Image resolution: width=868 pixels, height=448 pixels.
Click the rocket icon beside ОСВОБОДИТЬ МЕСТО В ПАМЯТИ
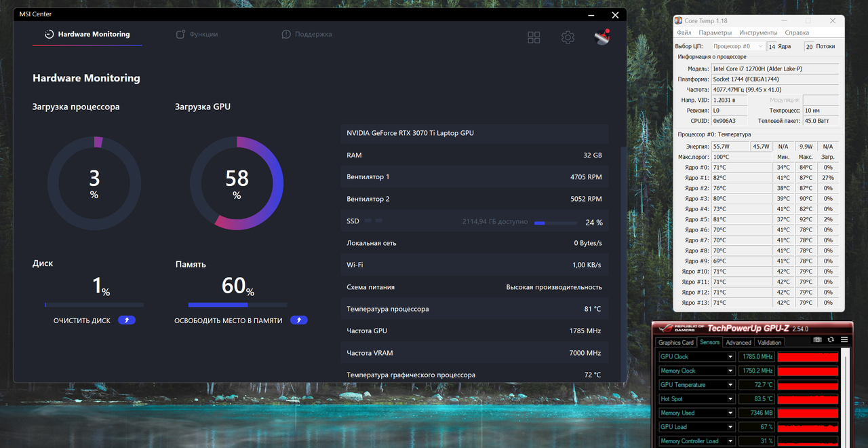point(299,320)
